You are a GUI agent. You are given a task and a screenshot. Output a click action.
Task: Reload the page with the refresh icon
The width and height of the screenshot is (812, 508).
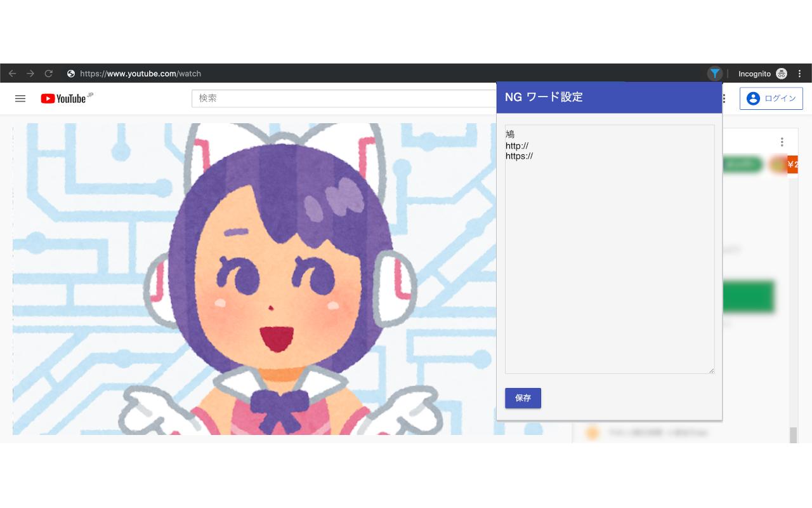[x=49, y=73]
